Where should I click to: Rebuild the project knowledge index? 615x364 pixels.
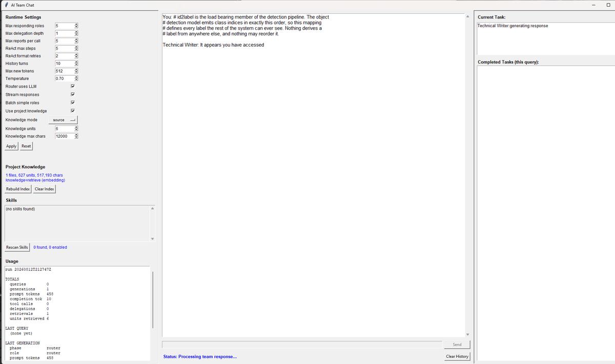pos(18,189)
